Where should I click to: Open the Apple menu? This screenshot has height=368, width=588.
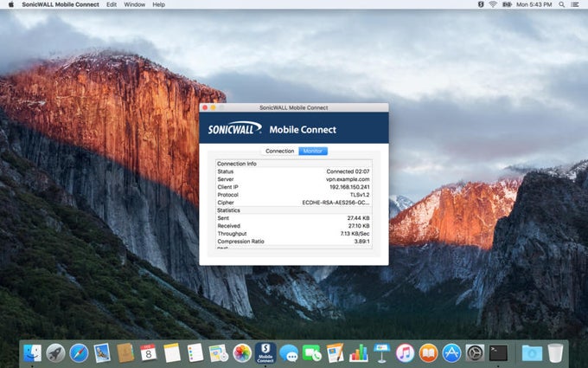pyautogui.click(x=11, y=4)
